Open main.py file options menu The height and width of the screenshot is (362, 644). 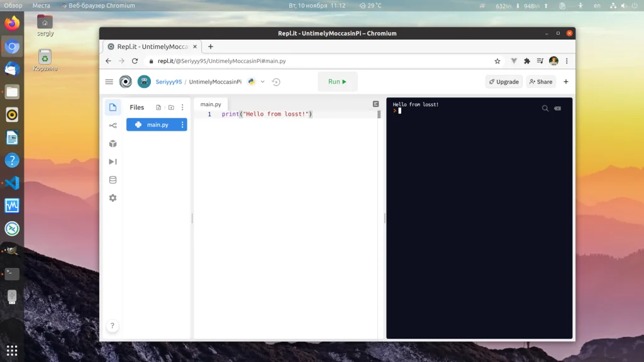[x=182, y=125]
